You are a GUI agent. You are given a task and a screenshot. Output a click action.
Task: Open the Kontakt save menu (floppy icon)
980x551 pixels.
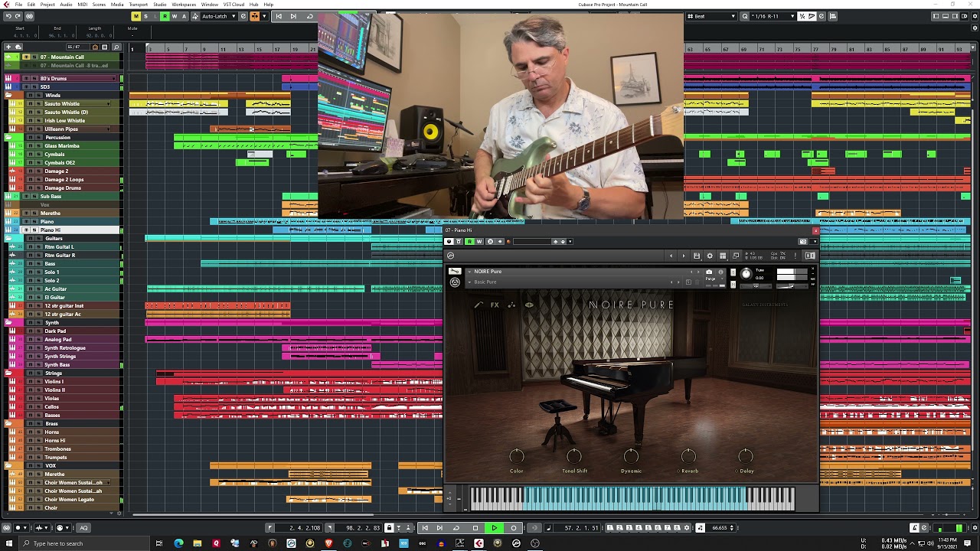click(697, 256)
